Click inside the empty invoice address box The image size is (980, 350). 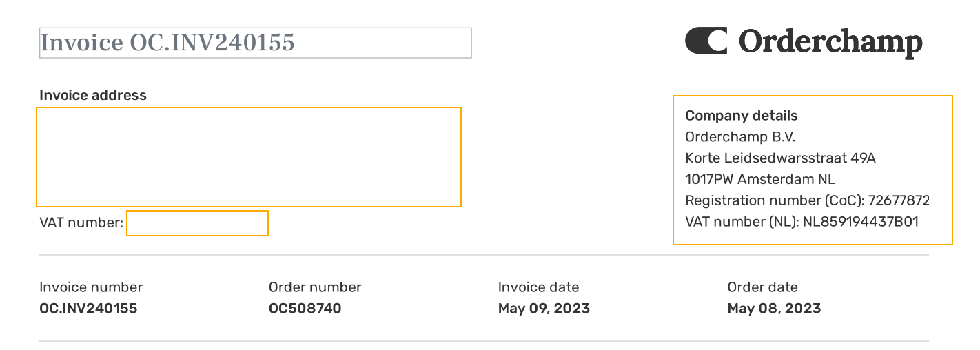(x=249, y=157)
